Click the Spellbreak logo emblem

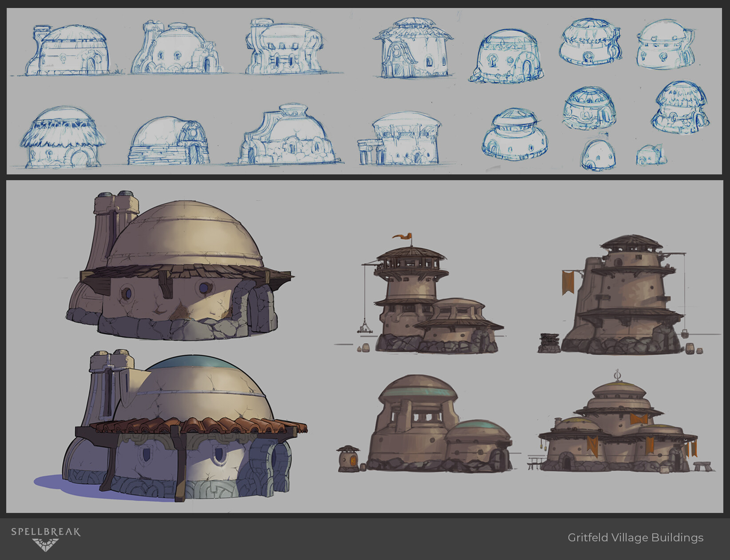click(x=46, y=544)
